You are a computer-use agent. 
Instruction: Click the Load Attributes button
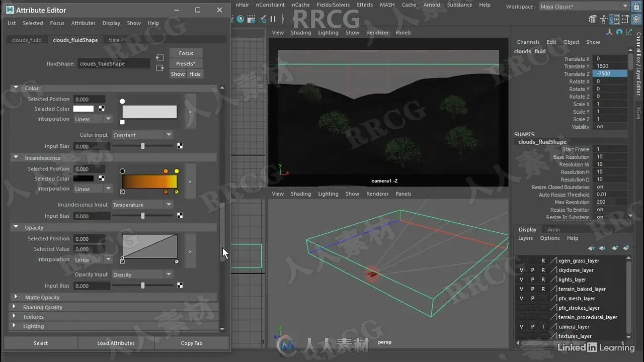116,343
